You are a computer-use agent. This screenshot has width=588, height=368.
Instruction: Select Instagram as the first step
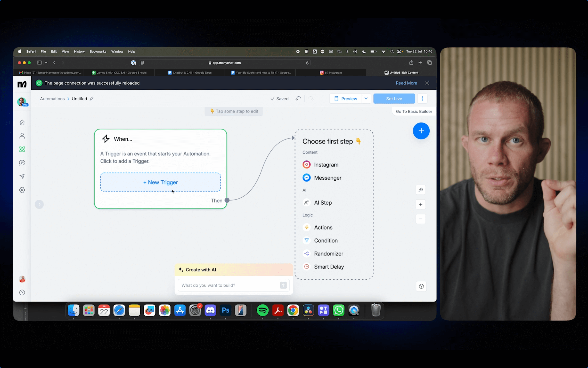(320, 165)
